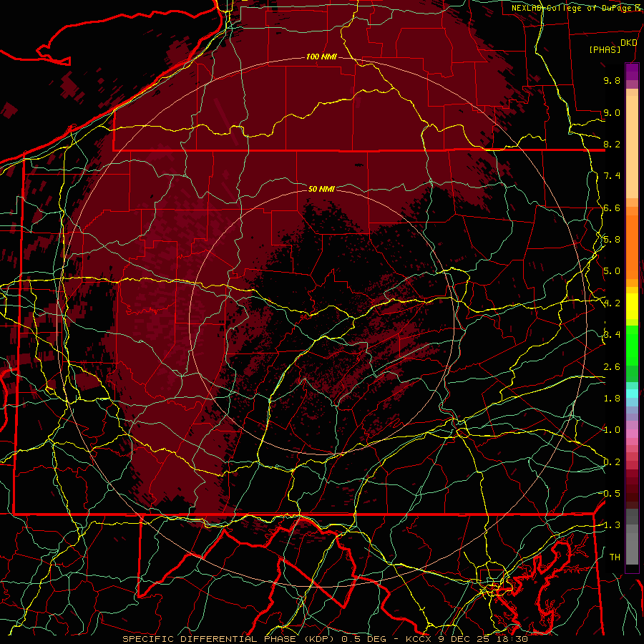Click the 6.6 scale label
Image resolution: width=644 pixels, height=644 pixels.
(612, 208)
